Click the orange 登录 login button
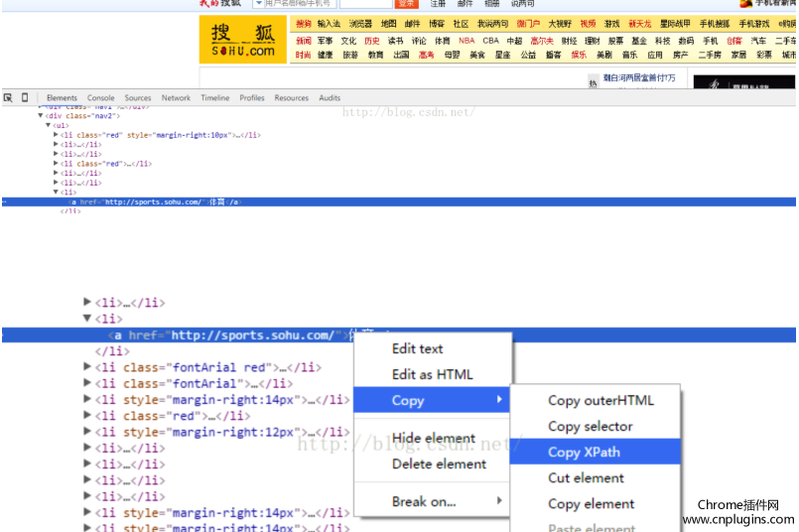The image size is (799, 532). (x=407, y=4)
